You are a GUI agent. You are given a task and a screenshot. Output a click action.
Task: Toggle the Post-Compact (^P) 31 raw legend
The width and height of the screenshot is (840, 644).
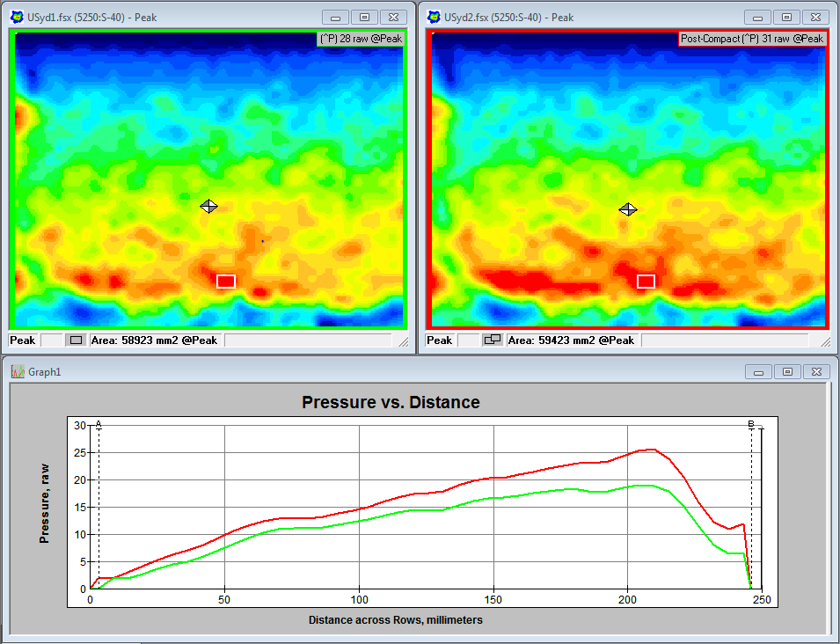coord(751,39)
